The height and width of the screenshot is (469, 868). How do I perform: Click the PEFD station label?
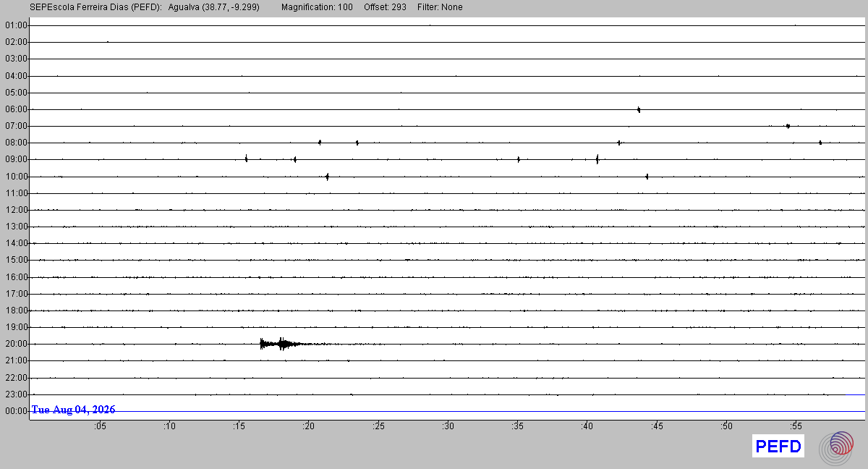coord(778,447)
